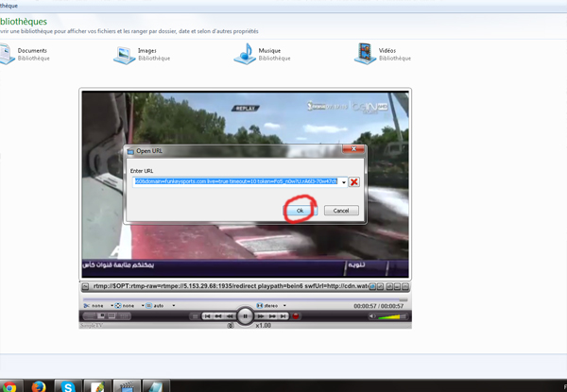Confirm the Open URL dialog with Ok
This screenshot has height=392, width=567.
point(300,211)
